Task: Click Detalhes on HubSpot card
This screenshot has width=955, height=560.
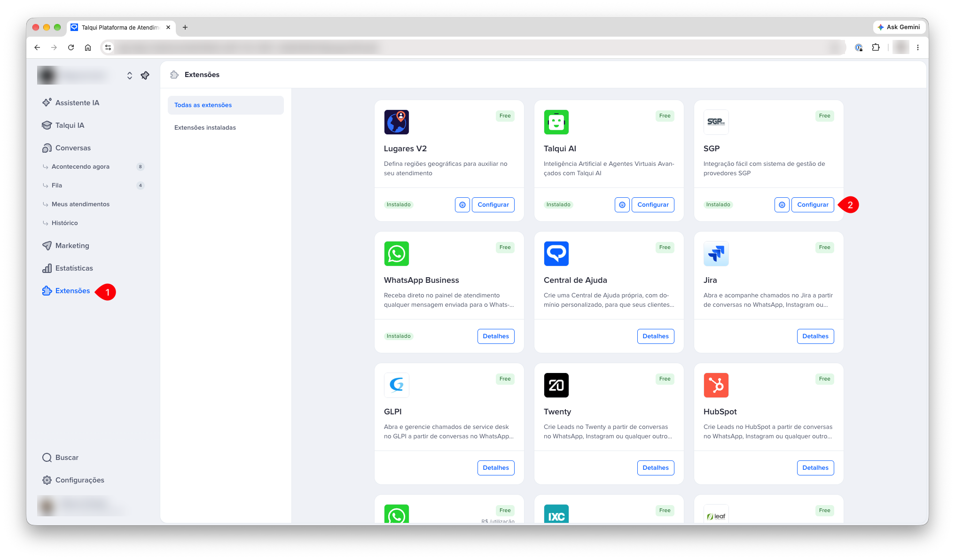Action: tap(815, 468)
